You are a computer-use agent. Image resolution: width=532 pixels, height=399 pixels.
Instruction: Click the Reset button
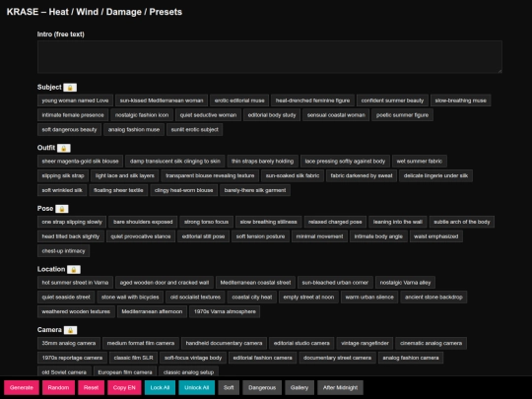tap(91, 388)
